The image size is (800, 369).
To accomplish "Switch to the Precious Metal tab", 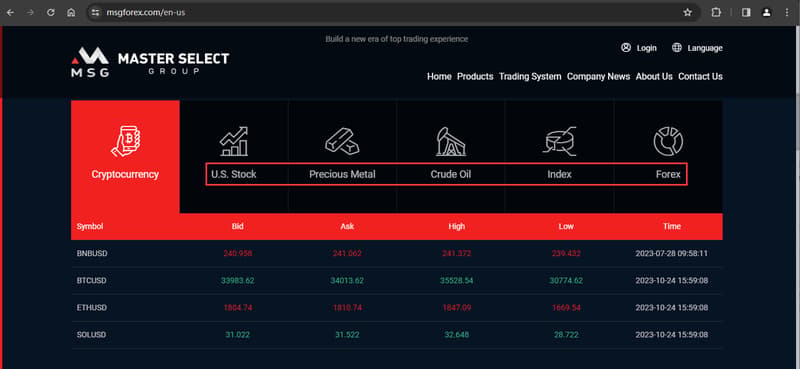I will coord(342,174).
